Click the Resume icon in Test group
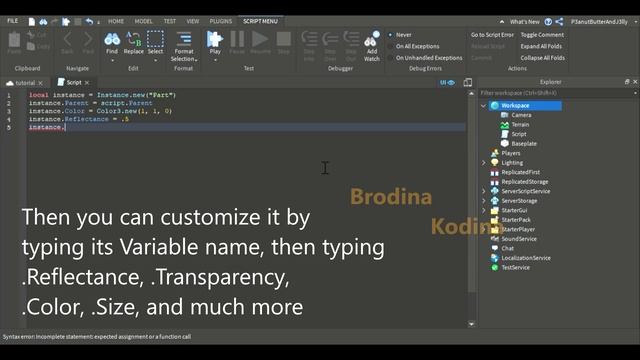This screenshot has height=360, width=640. 260,39
